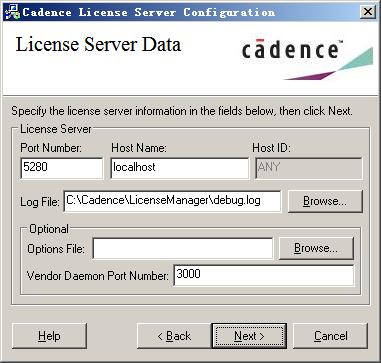
Task: Click the Cadence logo
Action: coord(307,59)
